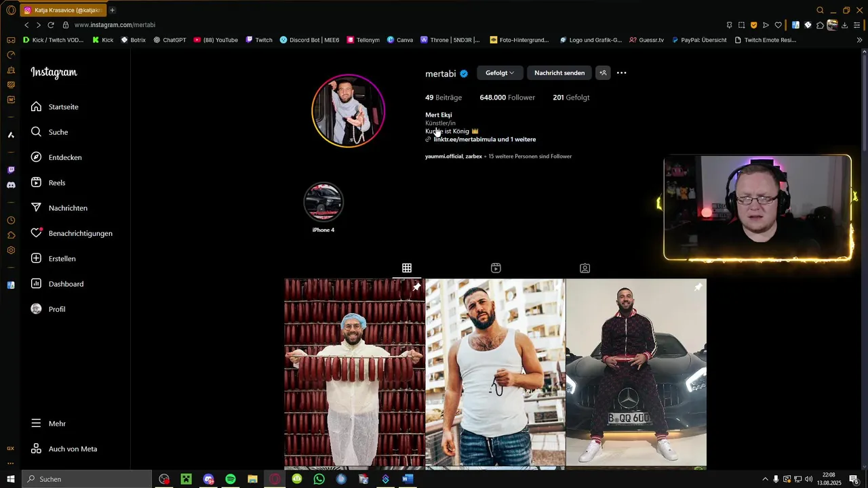Go to Entdecken page

point(56,157)
